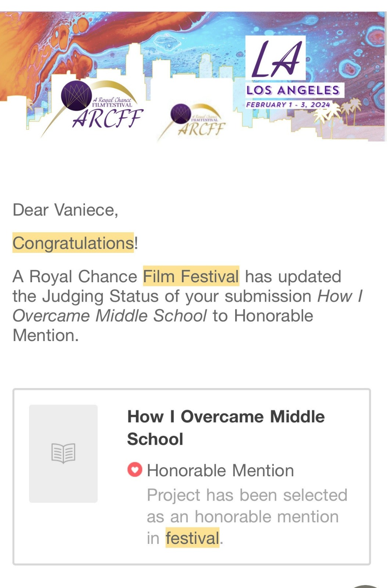Click the LOS ANGELES banner label
The width and height of the screenshot is (388, 588).
pyautogui.click(x=293, y=90)
